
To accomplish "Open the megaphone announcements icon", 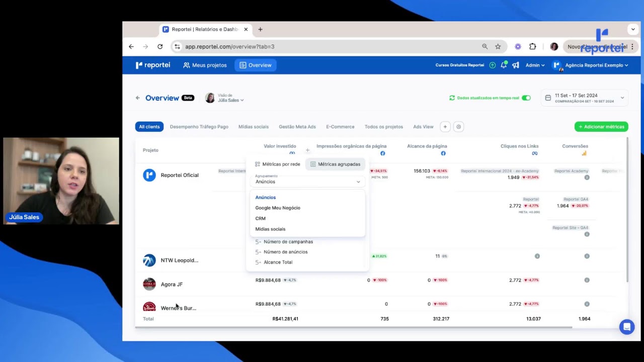I will [516, 65].
